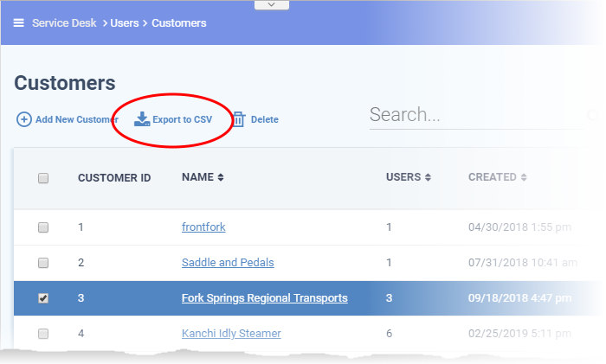The height and width of the screenshot is (364, 606).
Task: Sort by the NAME column arrows
Action: 221,177
